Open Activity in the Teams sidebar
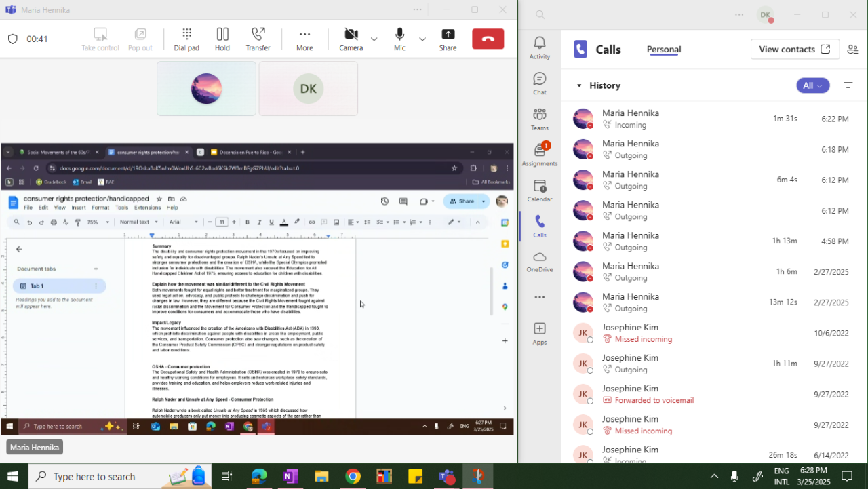868x489 pixels. pyautogui.click(x=540, y=47)
